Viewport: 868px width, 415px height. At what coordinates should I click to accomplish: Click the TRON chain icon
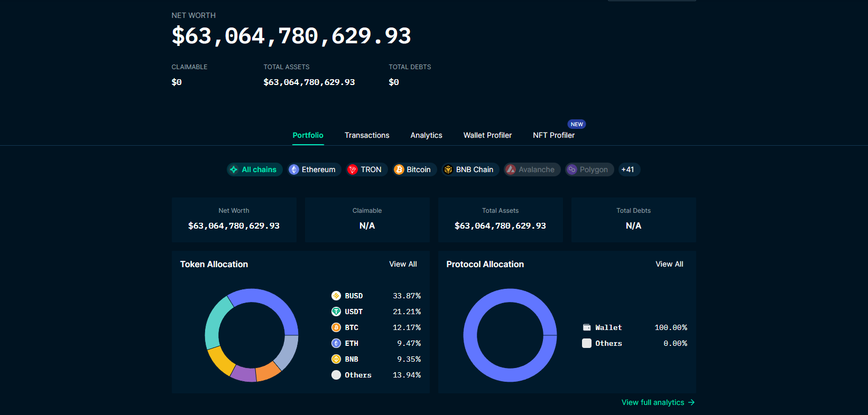(x=353, y=169)
